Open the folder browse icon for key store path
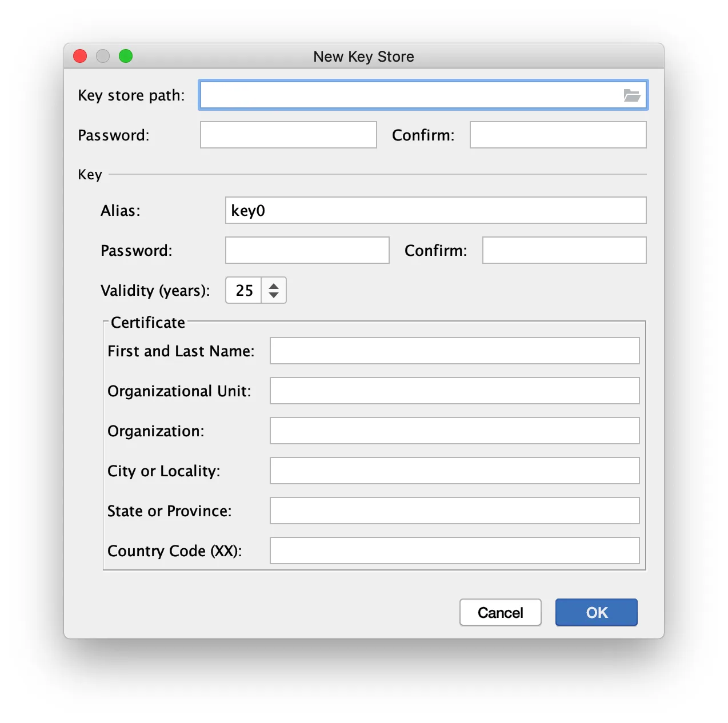 tap(631, 95)
